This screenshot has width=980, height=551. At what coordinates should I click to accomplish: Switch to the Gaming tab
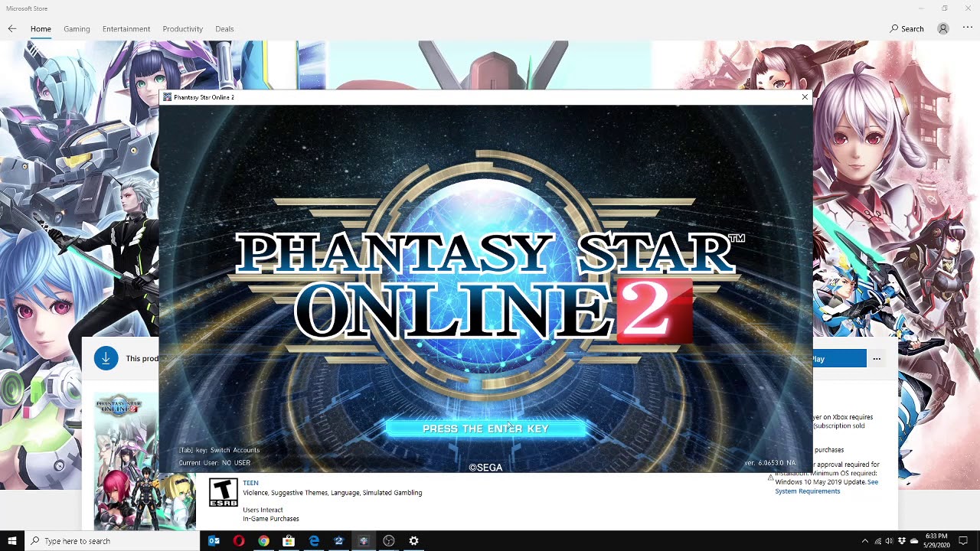[77, 29]
